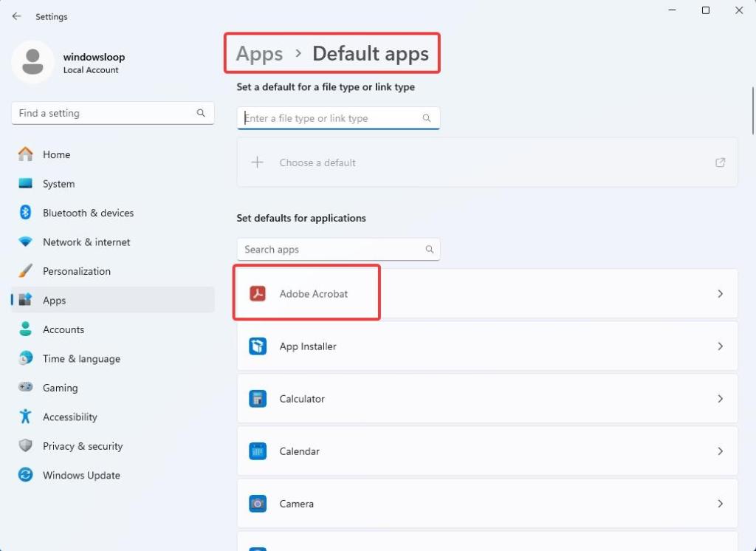Click the Gaming controller icon in sidebar
Image resolution: width=756 pixels, height=551 pixels.
coord(24,388)
